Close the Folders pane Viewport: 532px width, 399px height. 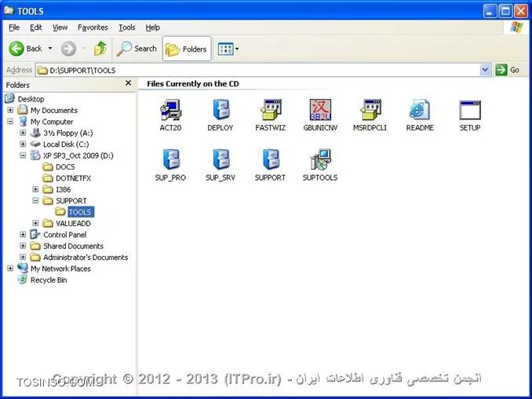pos(128,83)
